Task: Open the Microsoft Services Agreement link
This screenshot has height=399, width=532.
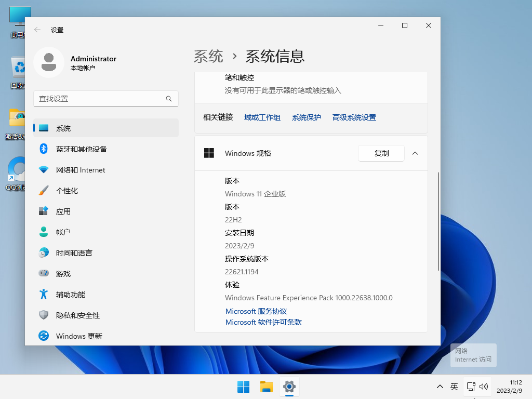Action: coord(256,311)
